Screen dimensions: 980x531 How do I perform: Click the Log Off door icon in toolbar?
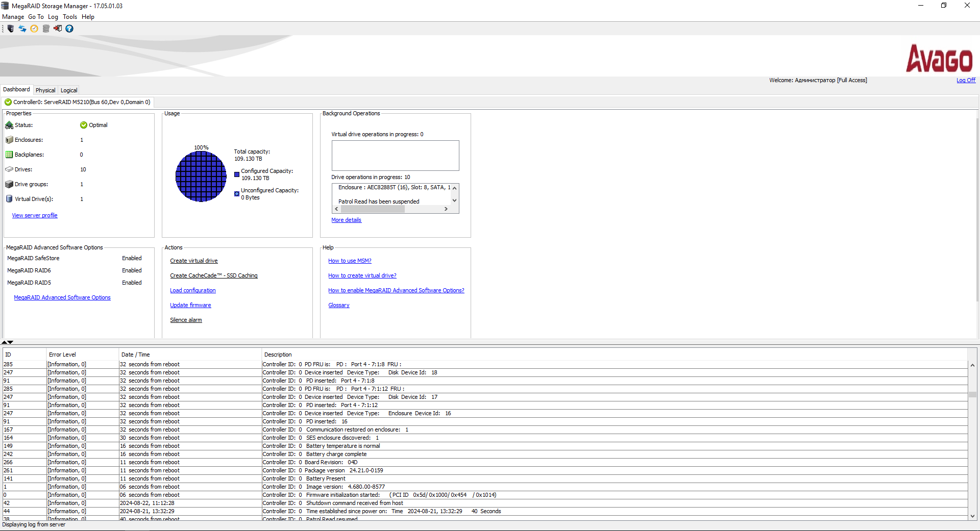coord(58,29)
